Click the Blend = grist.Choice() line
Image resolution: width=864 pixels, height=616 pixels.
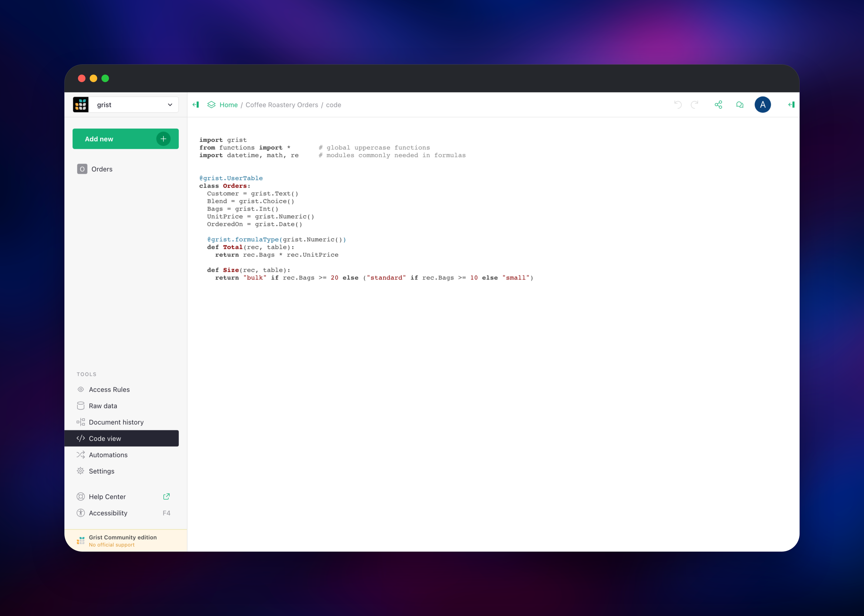[x=251, y=201]
